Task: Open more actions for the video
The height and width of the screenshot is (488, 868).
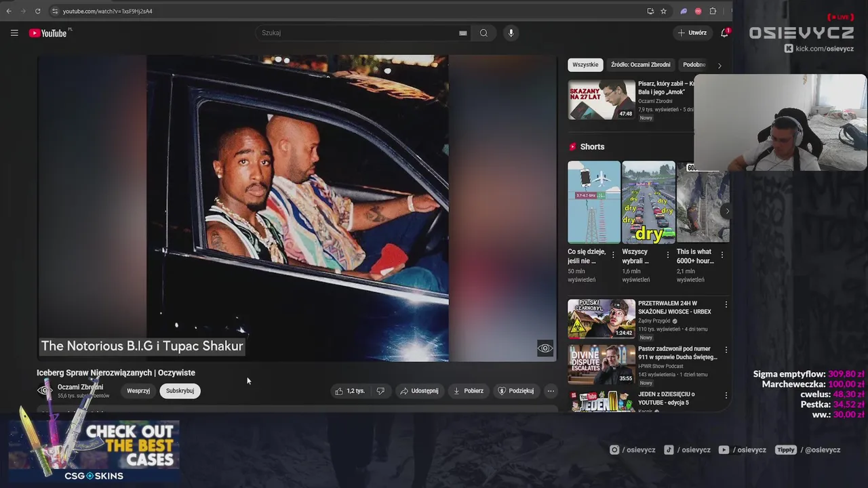Action: 551,390
